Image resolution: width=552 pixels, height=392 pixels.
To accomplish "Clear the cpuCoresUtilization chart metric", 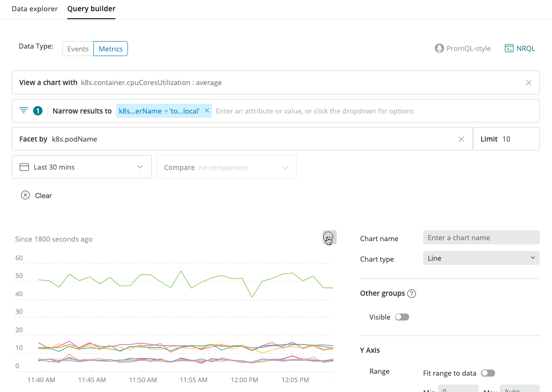I will point(529,83).
